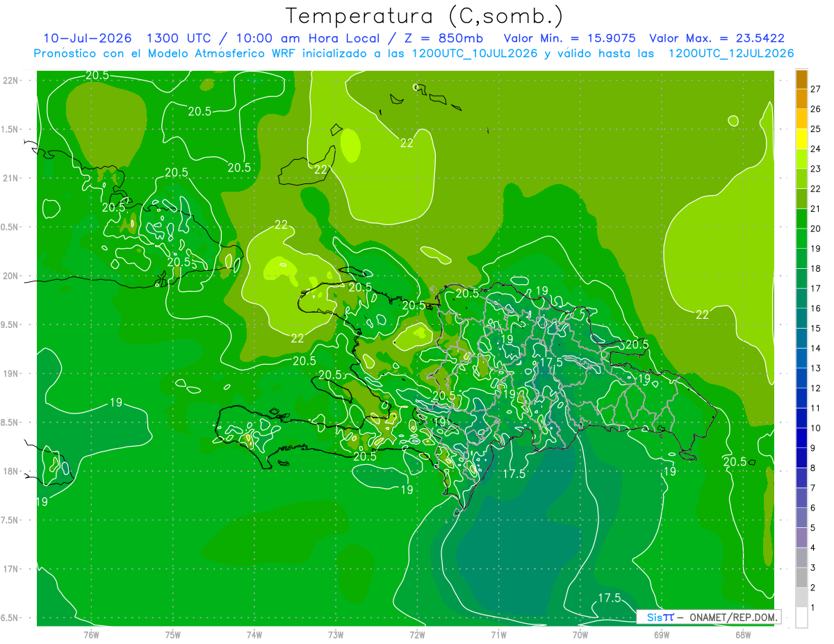Click the "72W" longitude axis label
Screen dimensions: 834x644
417,635
